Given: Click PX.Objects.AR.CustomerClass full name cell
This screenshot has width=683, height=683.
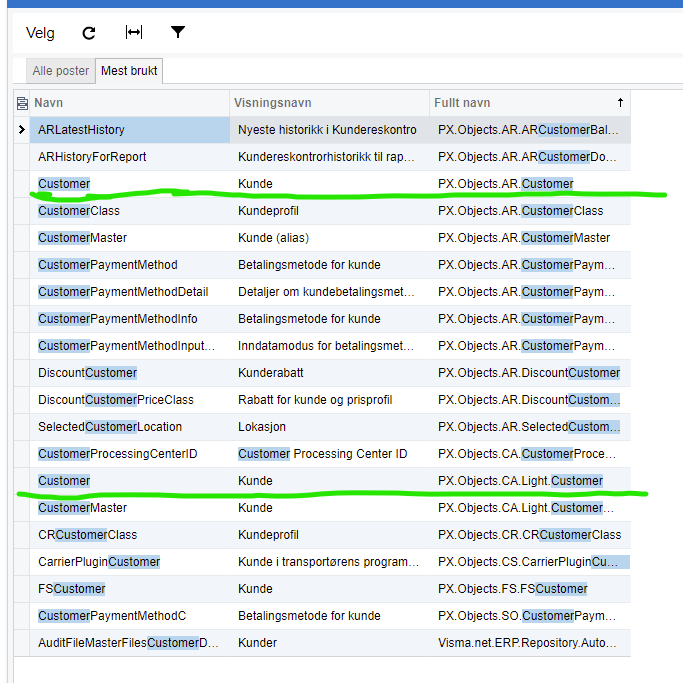Looking at the screenshot, I should [x=530, y=211].
